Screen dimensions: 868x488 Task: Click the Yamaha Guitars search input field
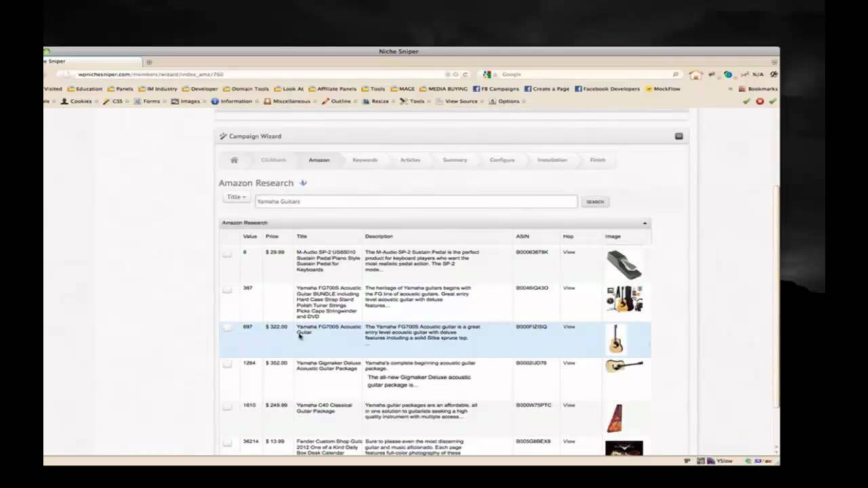coord(416,201)
